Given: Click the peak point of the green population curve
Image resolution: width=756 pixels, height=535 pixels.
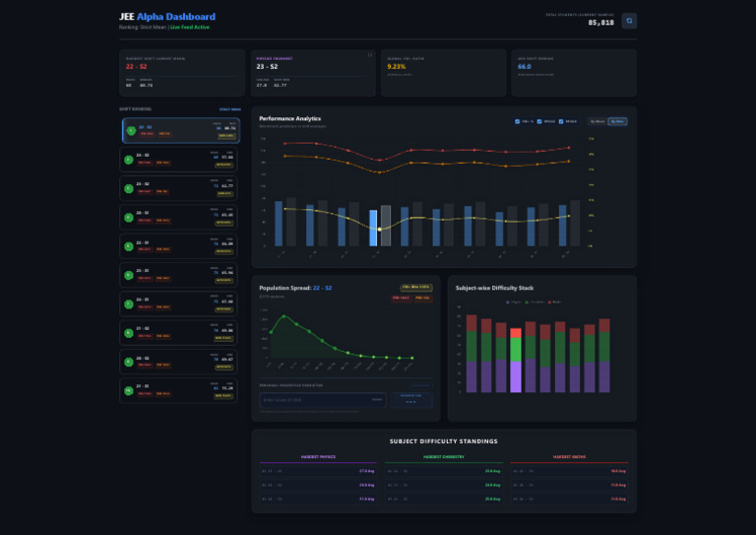Looking at the screenshot, I should [283, 316].
